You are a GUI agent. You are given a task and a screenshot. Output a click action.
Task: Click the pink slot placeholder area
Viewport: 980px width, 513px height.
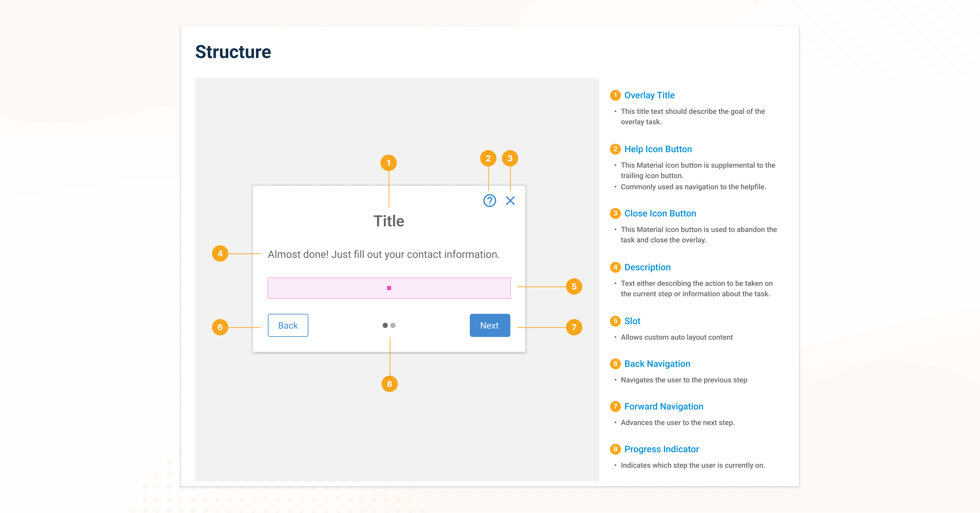389,288
